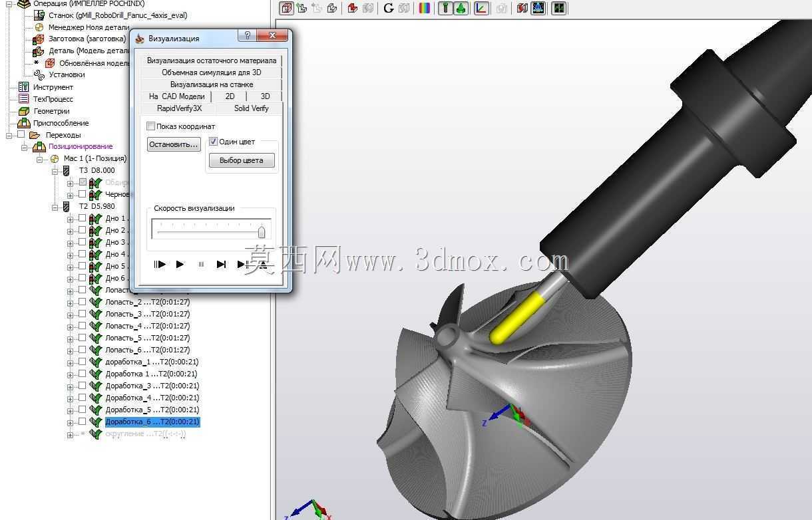812x520 pixels.
Task: Tick the checkbox for Лопасть_5
Action: point(82,338)
